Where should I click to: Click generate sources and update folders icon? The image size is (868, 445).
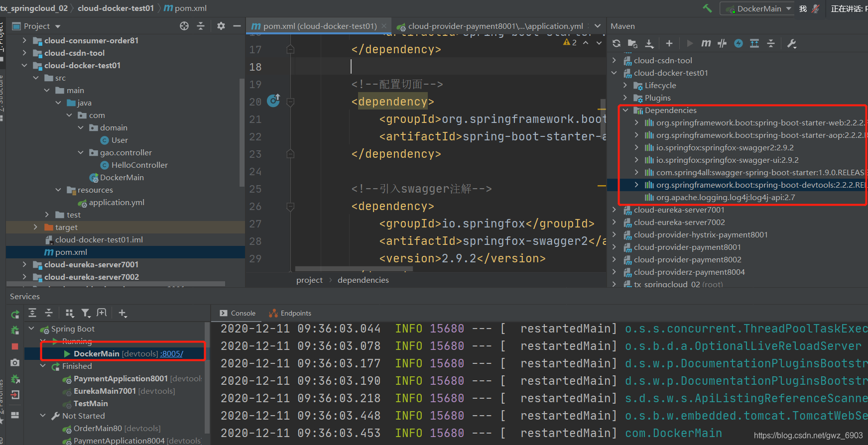(x=632, y=43)
